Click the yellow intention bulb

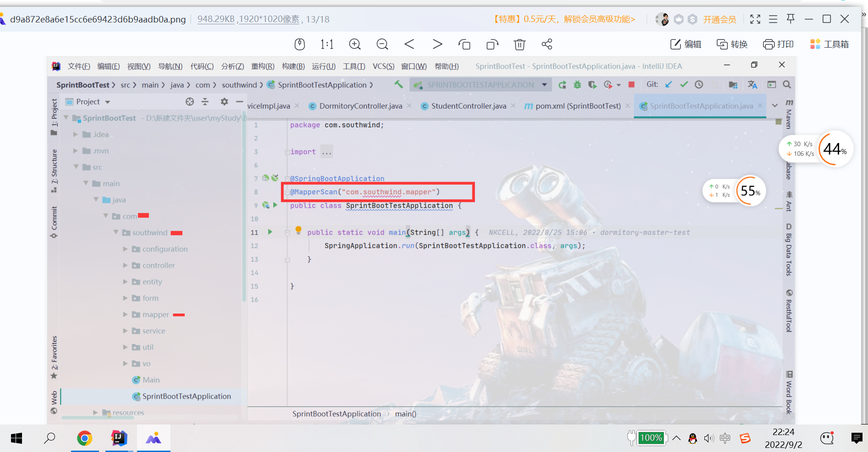point(298,230)
